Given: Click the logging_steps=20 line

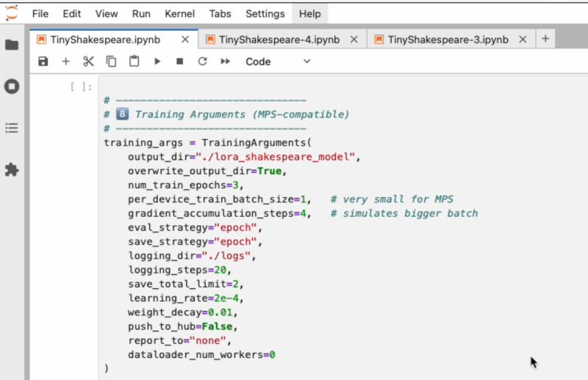Looking at the screenshot, I should (180, 270).
